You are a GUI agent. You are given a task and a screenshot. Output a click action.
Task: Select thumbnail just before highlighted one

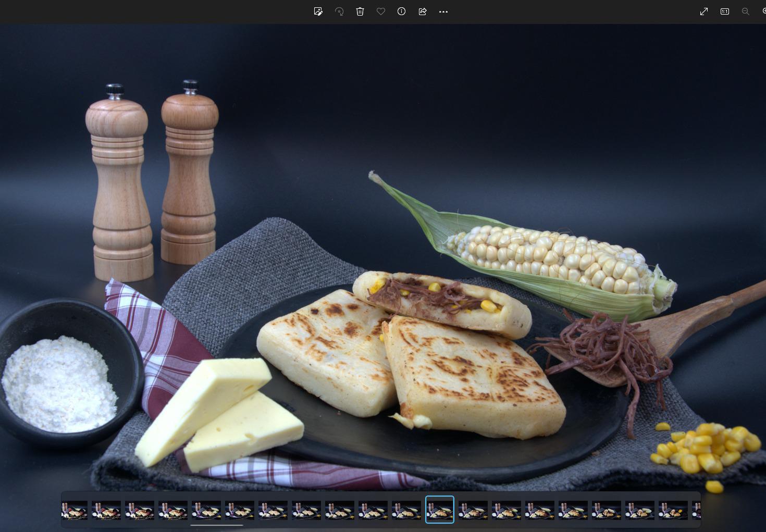406,511
